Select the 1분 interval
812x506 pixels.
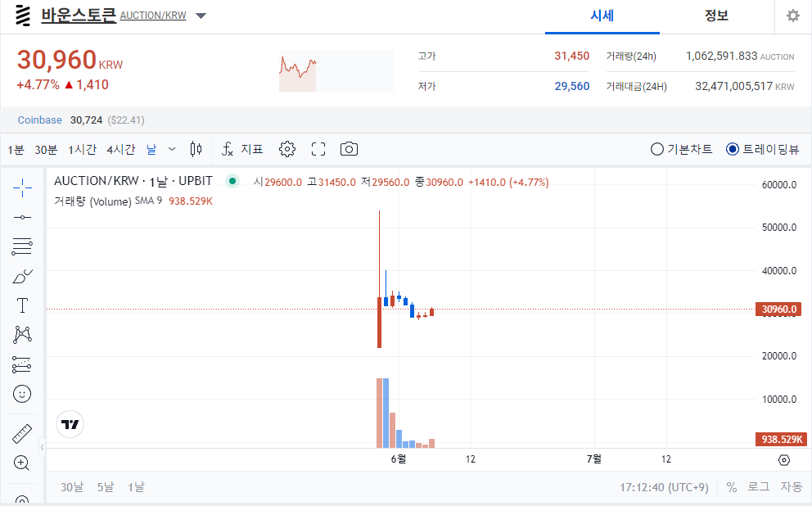coord(16,150)
